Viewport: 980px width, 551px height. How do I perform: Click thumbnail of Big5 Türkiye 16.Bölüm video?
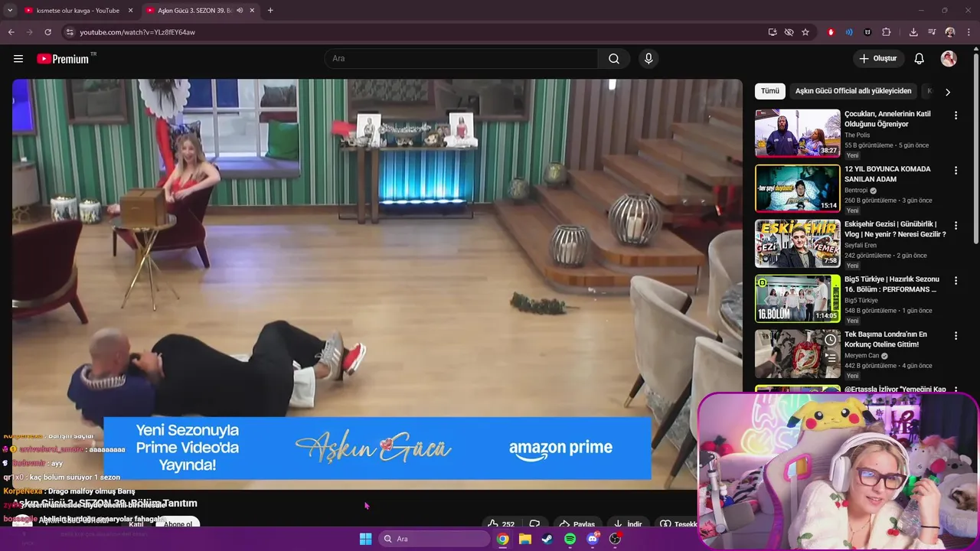(x=798, y=298)
